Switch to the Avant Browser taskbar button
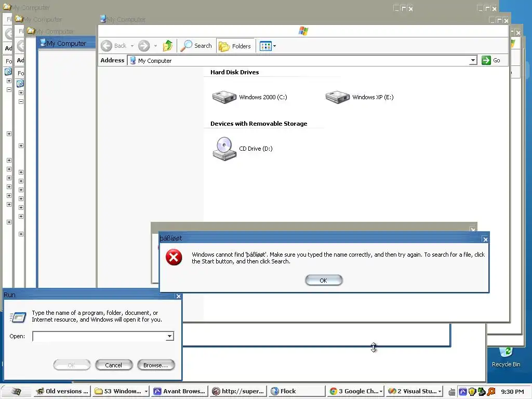The image size is (532, 399). [x=179, y=391]
